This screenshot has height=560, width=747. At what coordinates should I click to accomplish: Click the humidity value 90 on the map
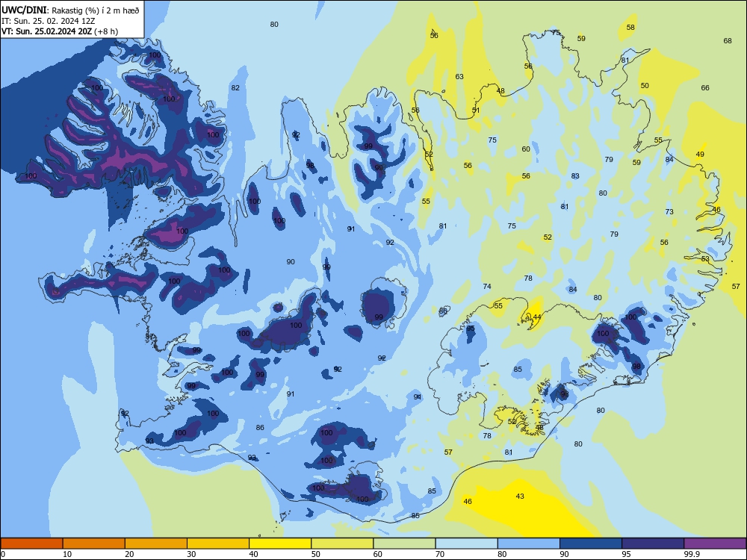(x=291, y=261)
